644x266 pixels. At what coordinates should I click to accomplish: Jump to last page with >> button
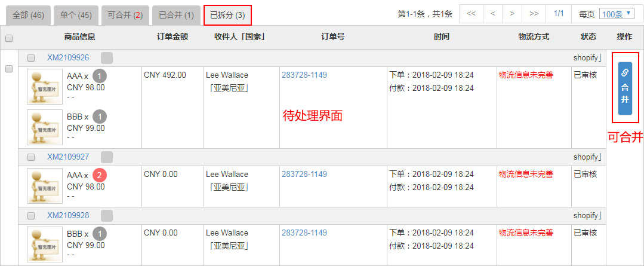click(534, 14)
